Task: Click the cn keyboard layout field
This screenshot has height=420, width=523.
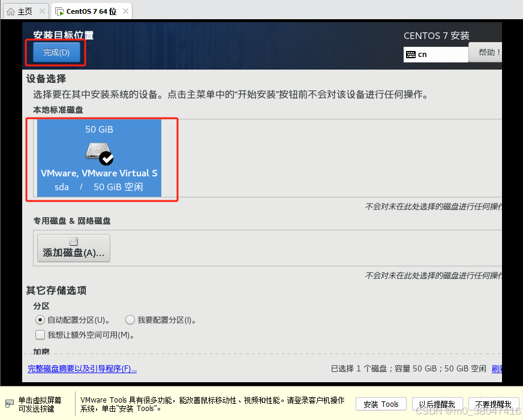Action: [x=436, y=55]
